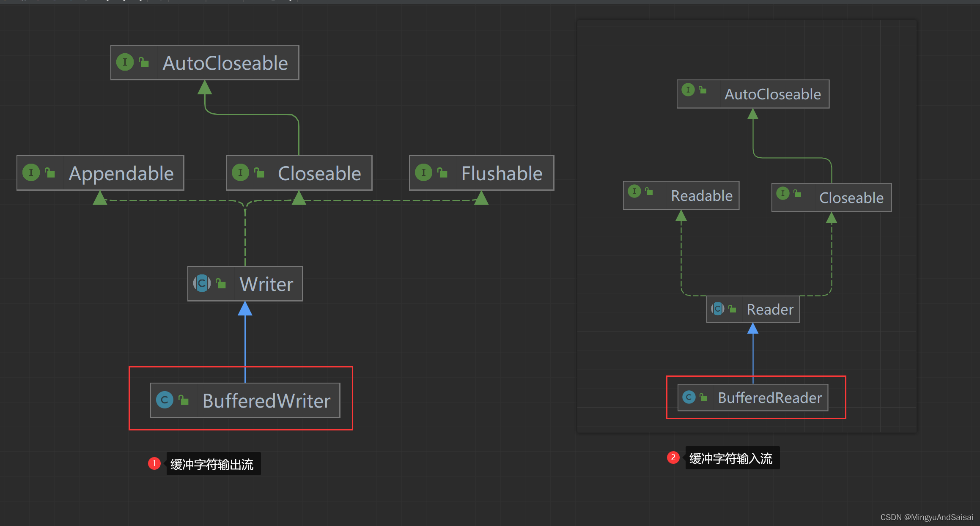Click interface icon of AutoCloseable above the Writer hierarchy
The height and width of the screenshot is (526, 980).
[125, 62]
